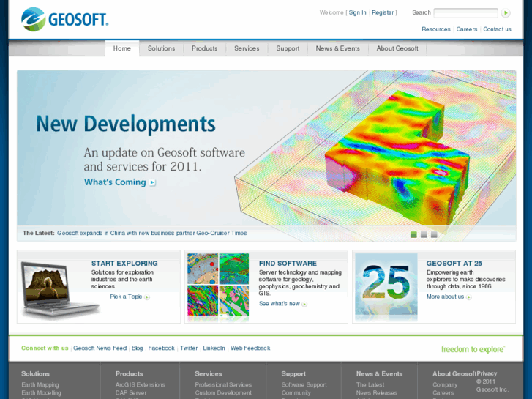Open the Web Feedback link

(x=250, y=348)
